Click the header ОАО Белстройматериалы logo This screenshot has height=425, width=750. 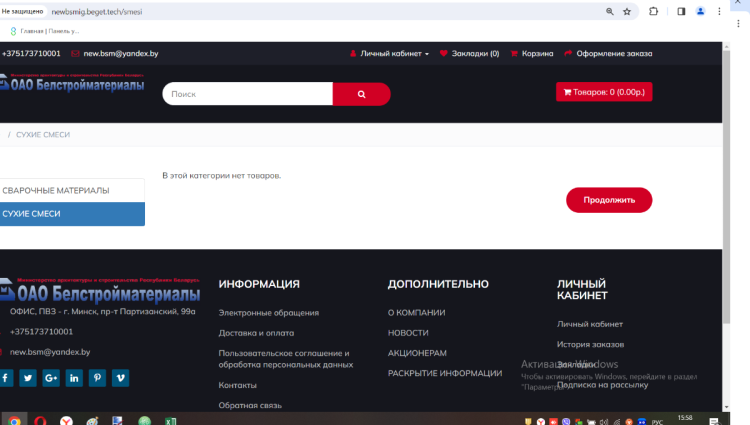(x=72, y=83)
